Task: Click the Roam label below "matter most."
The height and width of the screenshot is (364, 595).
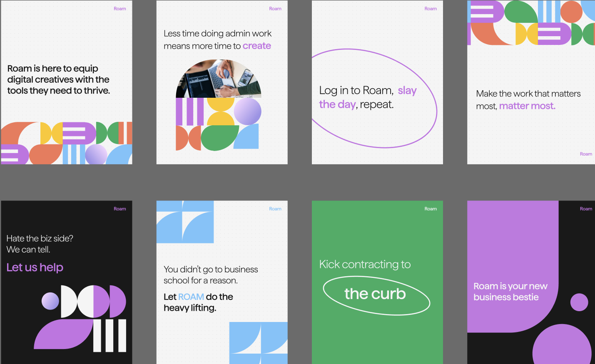Action: [x=586, y=154]
